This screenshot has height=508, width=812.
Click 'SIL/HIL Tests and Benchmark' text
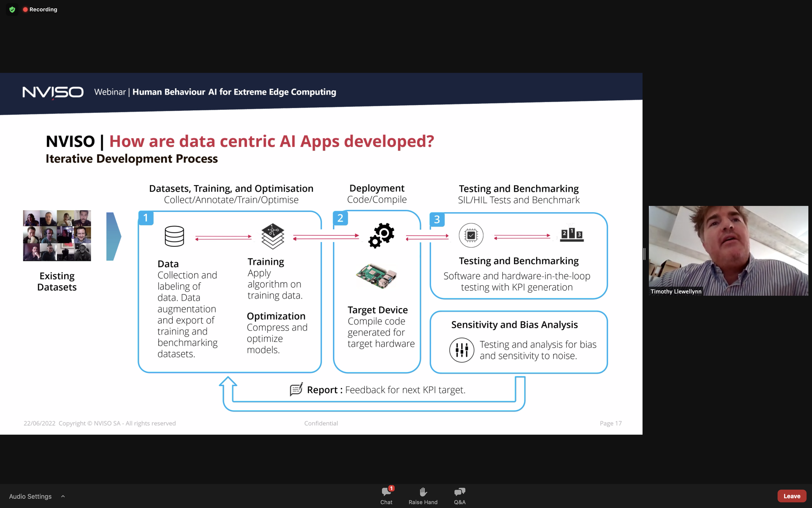coord(519,200)
